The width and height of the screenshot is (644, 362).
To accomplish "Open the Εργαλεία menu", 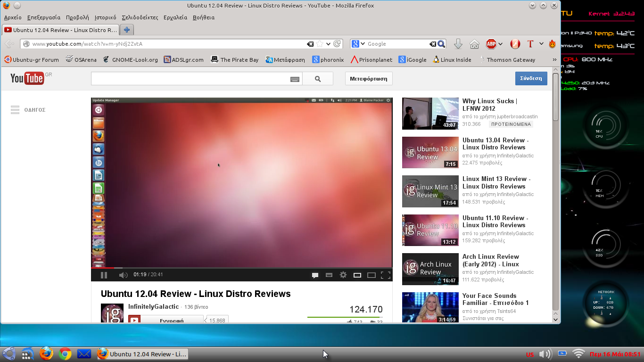I will click(x=175, y=17).
